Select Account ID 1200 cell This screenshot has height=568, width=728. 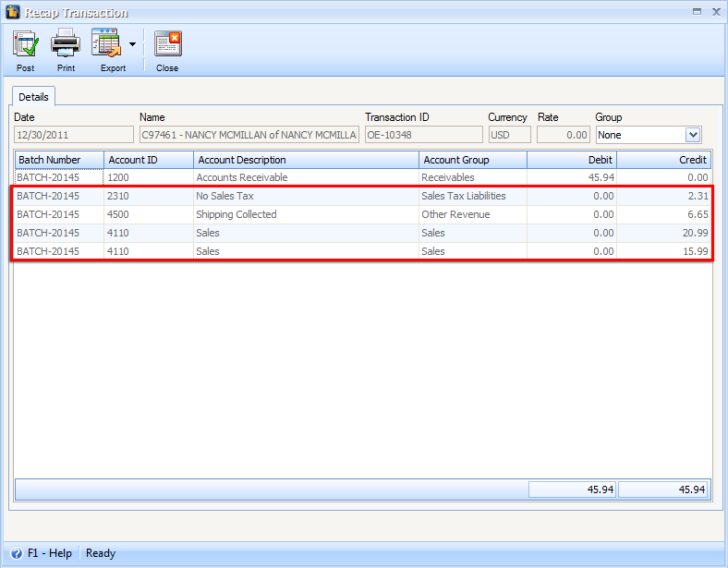click(149, 177)
